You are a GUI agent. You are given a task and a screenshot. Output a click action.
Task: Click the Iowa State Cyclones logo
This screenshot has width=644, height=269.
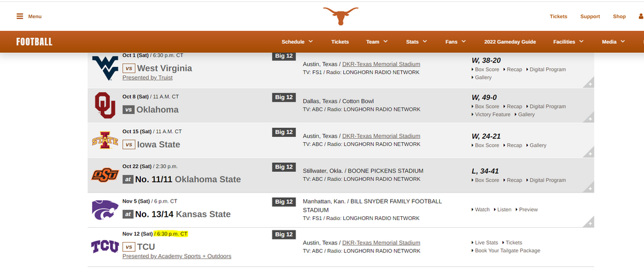104,140
